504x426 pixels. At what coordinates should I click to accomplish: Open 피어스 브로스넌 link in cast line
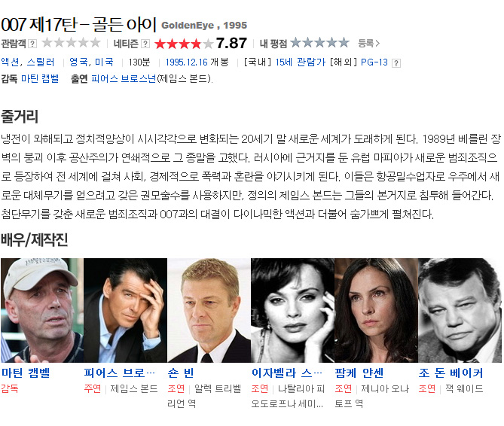[x=124, y=78]
